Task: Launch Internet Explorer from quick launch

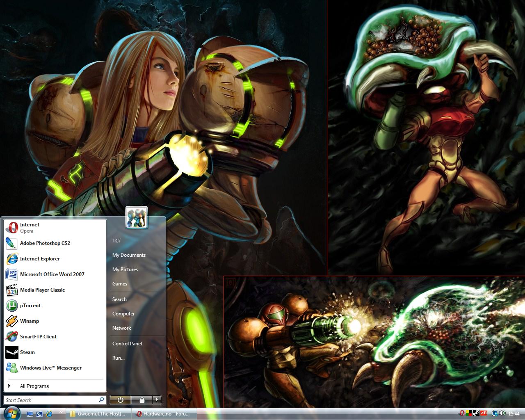Action: (x=49, y=414)
